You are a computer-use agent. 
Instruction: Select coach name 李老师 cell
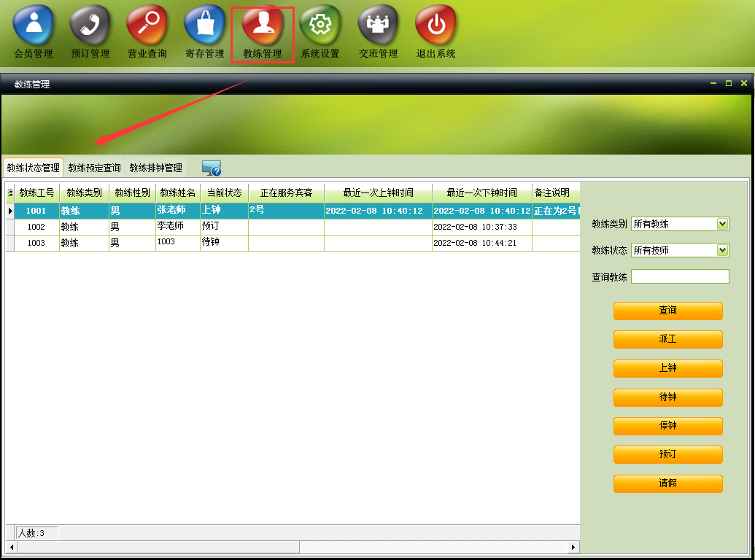178,227
